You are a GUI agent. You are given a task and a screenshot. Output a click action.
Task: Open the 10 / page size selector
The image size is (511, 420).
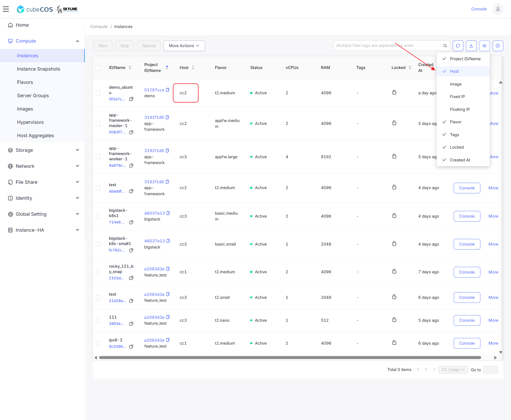(453, 370)
